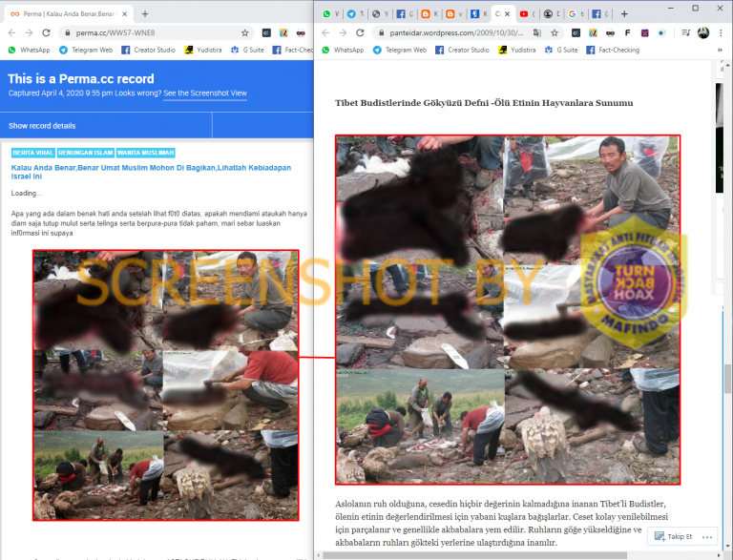Screen dimensions: 733x560
Task: Click the horizontal scrollbar of wordpress page
Action: point(474,555)
